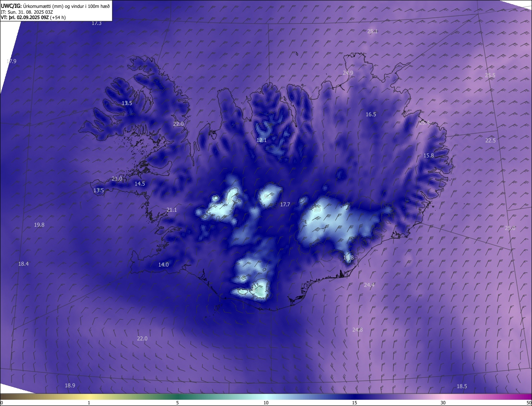Viewport: 532px width, 406px height.
Task: Click the color scale tick label 30
Action: [x=443, y=403]
